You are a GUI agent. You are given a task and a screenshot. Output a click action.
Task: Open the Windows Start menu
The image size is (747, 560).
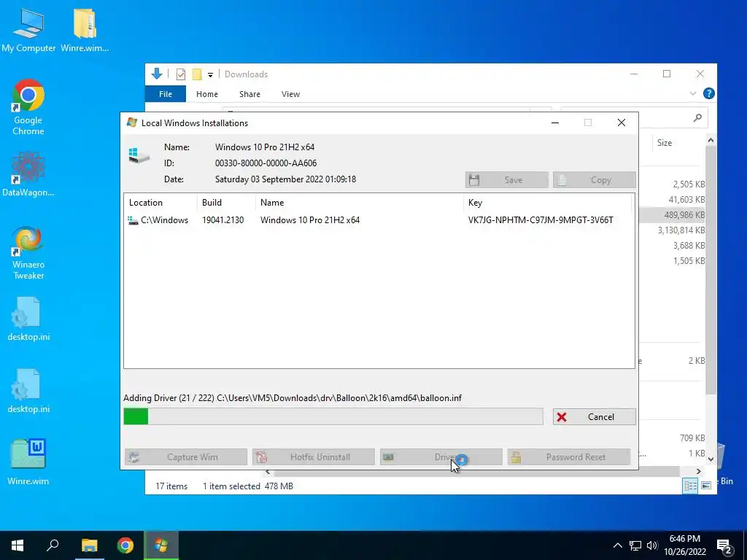(18, 545)
